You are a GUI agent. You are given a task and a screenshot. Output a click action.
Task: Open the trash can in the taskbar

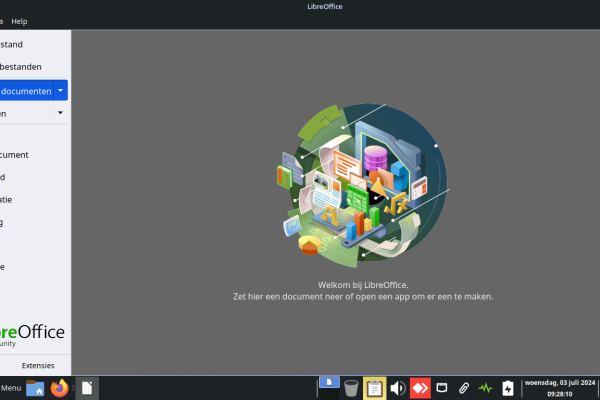click(x=351, y=388)
